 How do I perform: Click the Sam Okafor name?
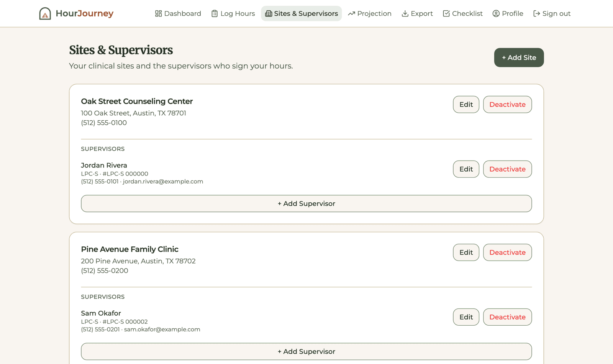pos(101,313)
